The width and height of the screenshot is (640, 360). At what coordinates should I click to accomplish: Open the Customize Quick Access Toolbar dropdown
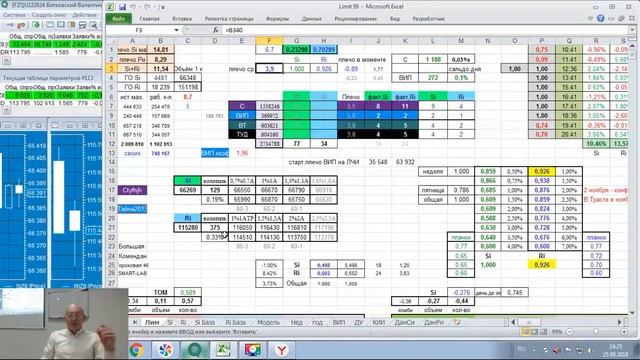162,7
